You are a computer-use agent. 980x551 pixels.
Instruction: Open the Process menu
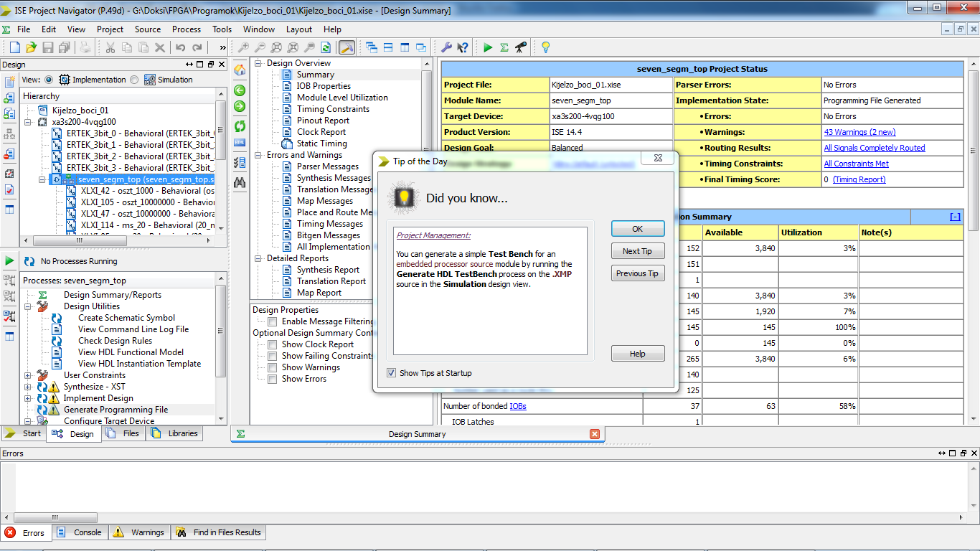[x=187, y=29]
